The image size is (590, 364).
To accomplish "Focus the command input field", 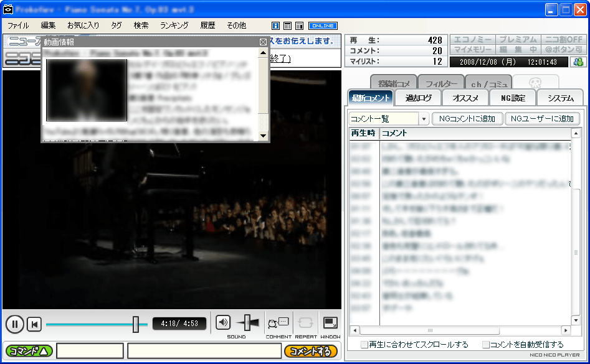I will click(x=90, y=351).
